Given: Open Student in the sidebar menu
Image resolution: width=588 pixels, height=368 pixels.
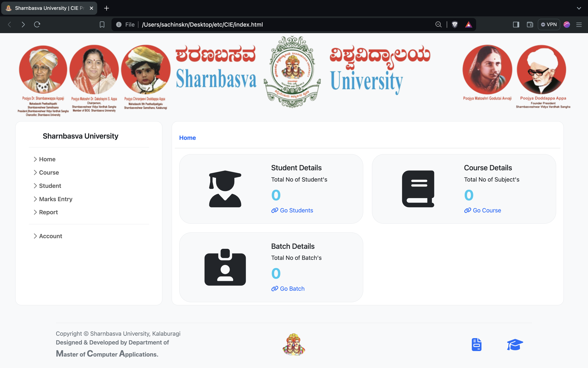Looking at the screenshot, I should point(50,186).
